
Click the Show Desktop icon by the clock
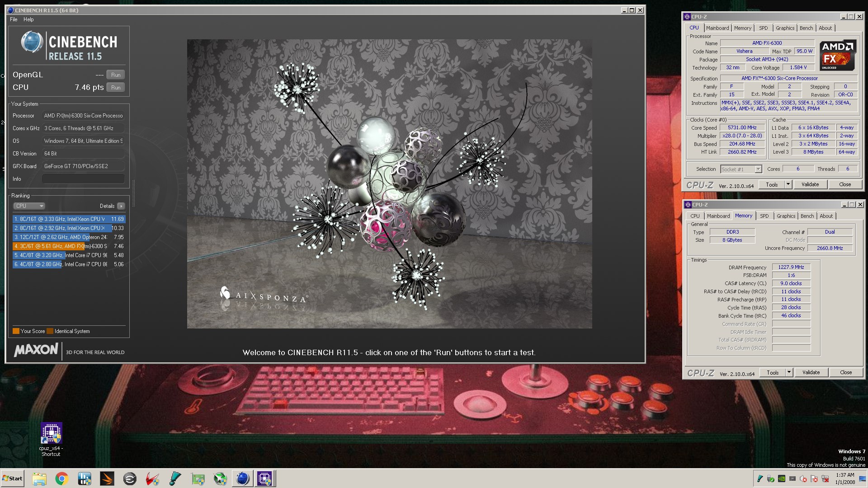863,479
